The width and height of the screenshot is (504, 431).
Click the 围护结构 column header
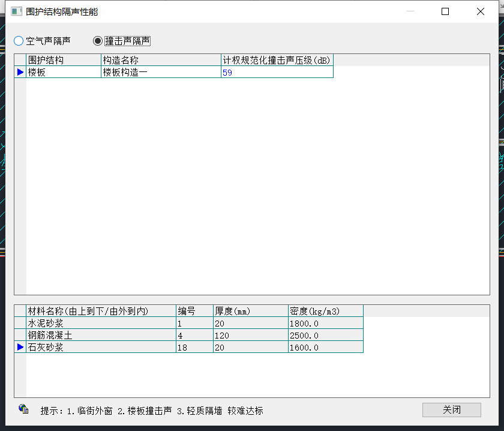(x=64, y=60)
